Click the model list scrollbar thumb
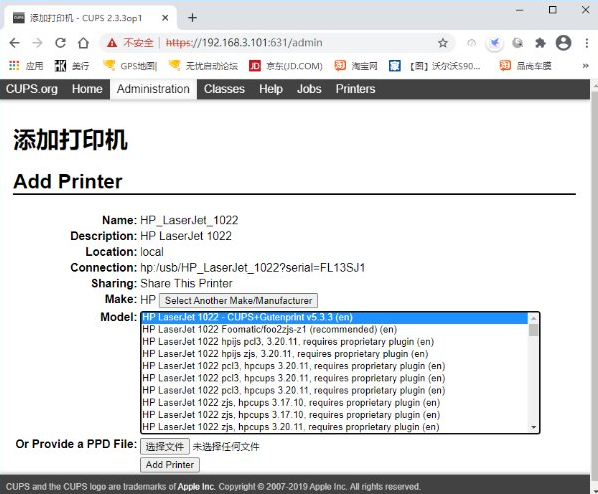 pyautogui.click(x=533, y=330)
